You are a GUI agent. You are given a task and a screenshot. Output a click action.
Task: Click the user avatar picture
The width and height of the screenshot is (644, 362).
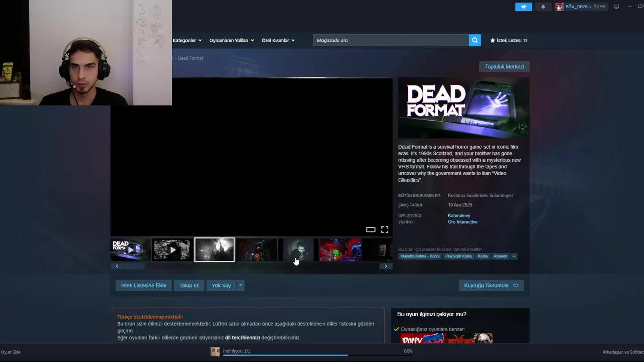pyautogui.click(x=559, y=7)
